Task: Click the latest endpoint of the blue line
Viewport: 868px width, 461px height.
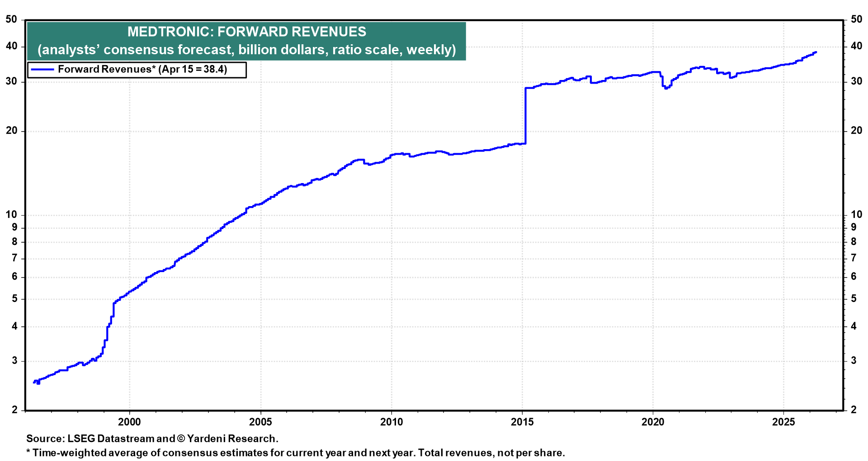Action: pos(816,52)
